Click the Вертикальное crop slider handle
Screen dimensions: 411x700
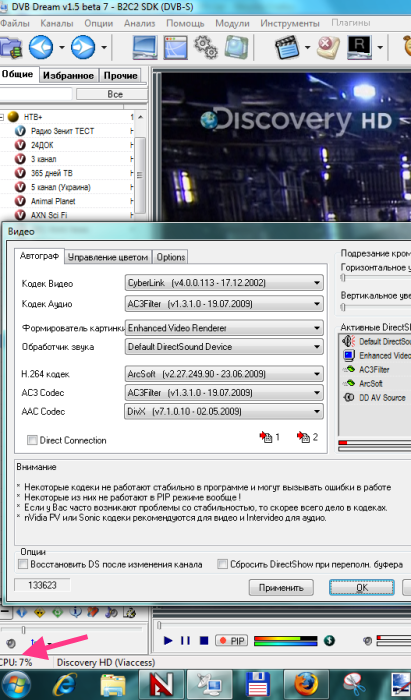click(x=343, y=307)
